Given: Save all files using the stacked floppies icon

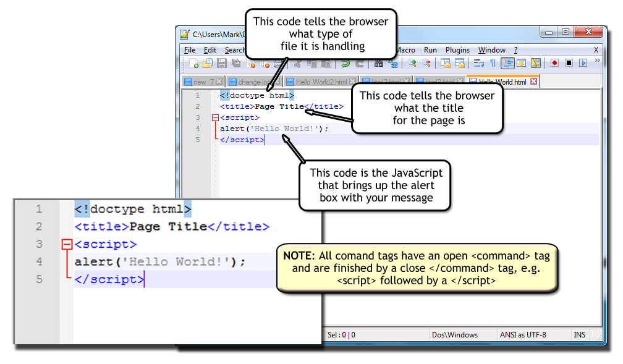Looking at the screenshot, I should click(236, 63).
